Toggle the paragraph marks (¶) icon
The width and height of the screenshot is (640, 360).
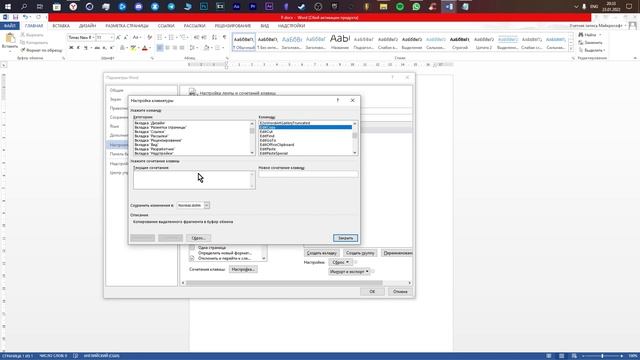click(224, 38)
